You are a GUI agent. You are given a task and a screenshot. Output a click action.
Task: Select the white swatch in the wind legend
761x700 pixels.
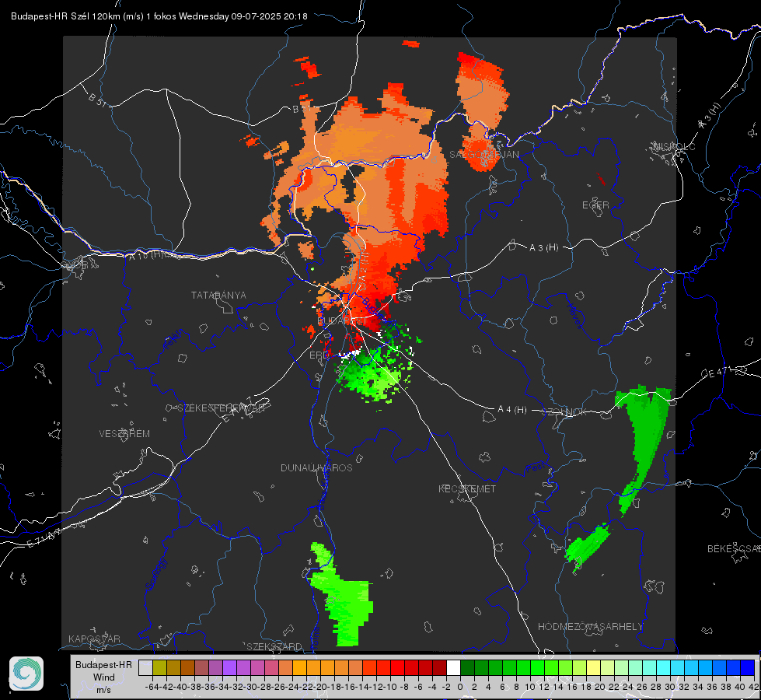click(x=453, y=668)
